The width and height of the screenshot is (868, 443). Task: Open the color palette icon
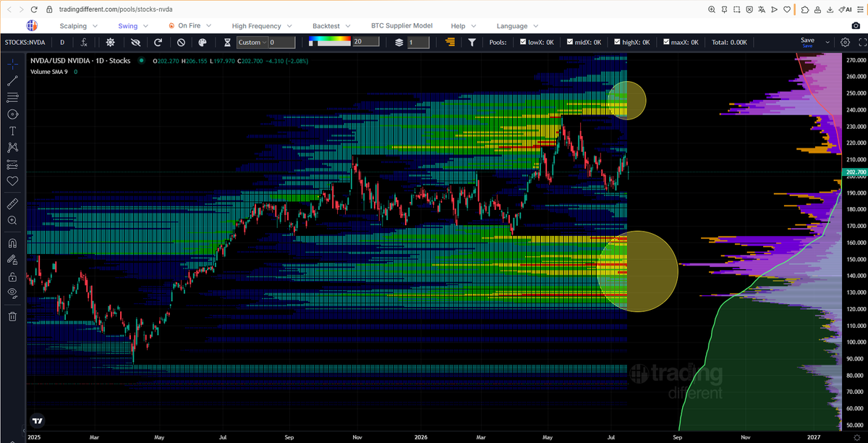203,43
